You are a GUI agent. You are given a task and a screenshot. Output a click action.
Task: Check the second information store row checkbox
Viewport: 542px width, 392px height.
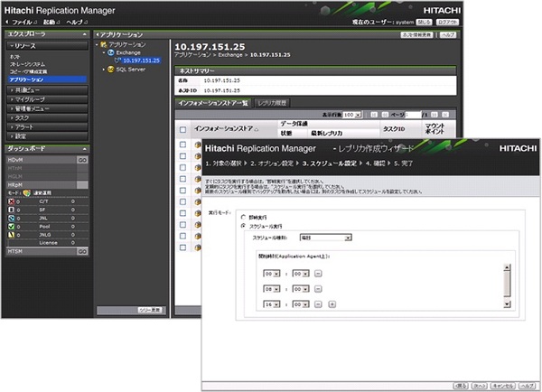pyautogui.click(x=182, y=156)
